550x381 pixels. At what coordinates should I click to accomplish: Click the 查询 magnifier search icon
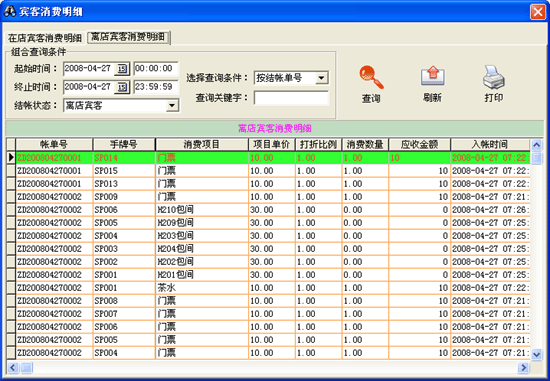(x=371, y=77)
